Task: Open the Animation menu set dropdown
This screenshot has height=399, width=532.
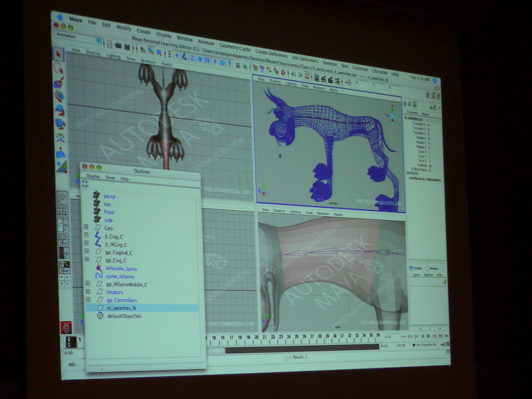Action: (x=78, y=37)
